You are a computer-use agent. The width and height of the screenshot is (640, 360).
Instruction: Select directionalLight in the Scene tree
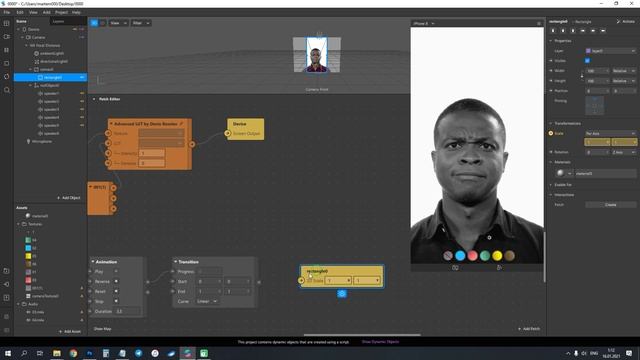54,61
